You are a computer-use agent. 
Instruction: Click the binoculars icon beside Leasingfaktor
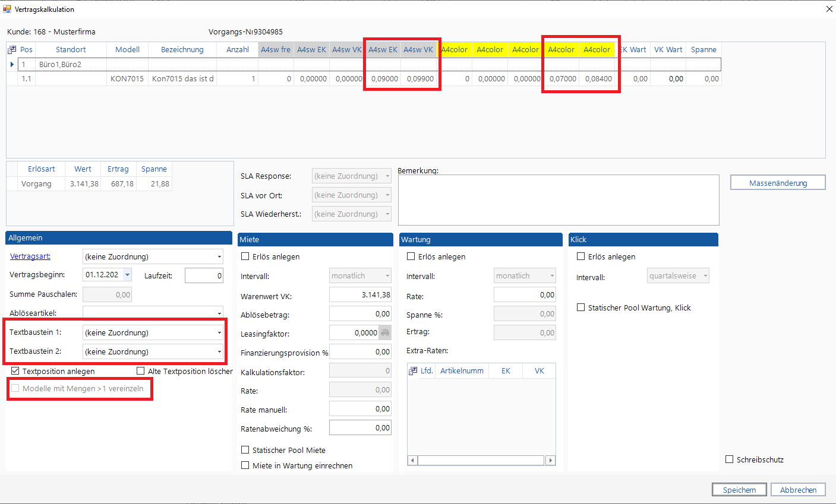click(385, 333)
